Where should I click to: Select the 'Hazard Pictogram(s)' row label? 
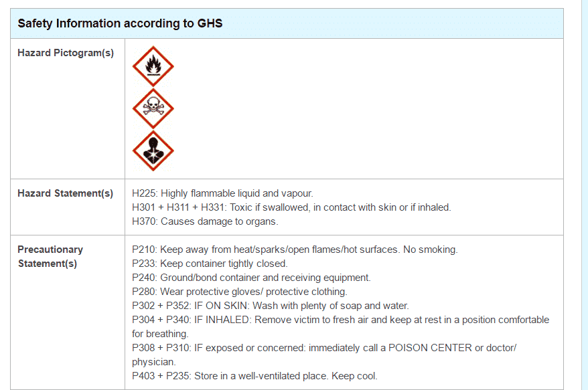point(66,53)
